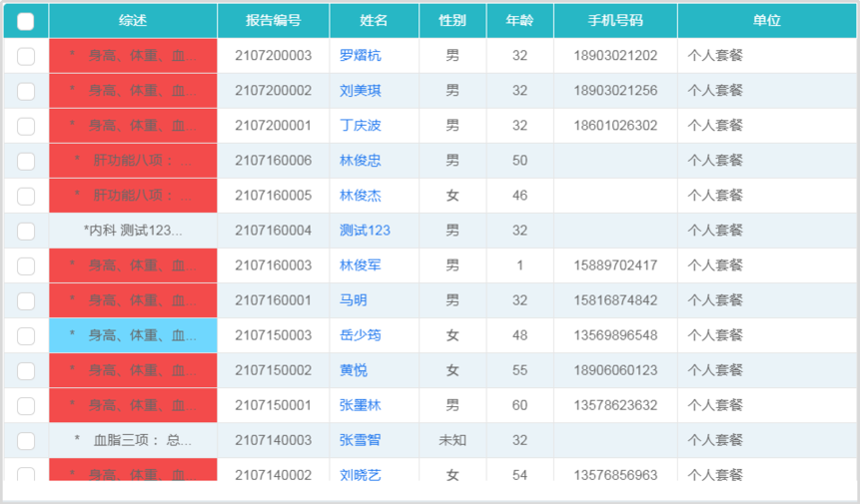
Task: Click report number 2107160005
Action: [273, 196]
